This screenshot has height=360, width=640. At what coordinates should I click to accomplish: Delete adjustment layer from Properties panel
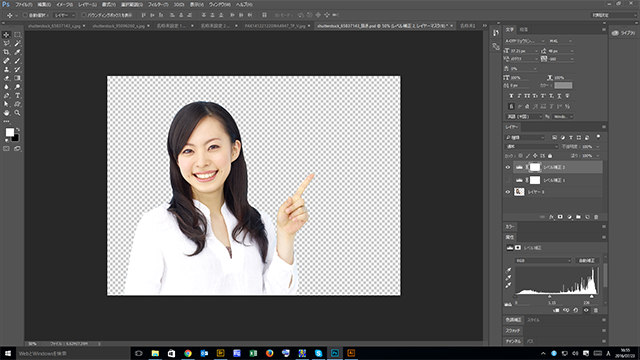click(596, 310)
